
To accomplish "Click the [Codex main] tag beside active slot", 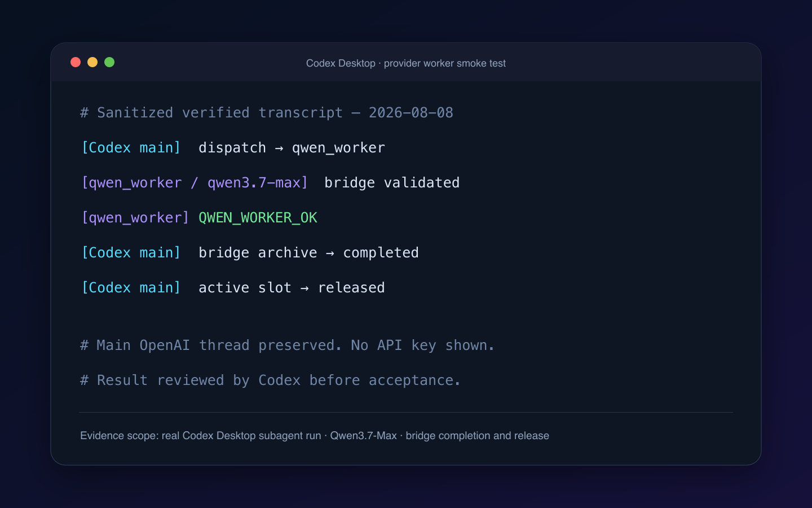I will [131, 288].
